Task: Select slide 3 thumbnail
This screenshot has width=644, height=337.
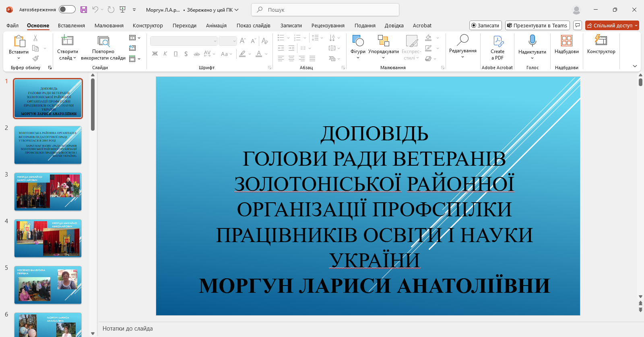Action: tap(48, 192)
